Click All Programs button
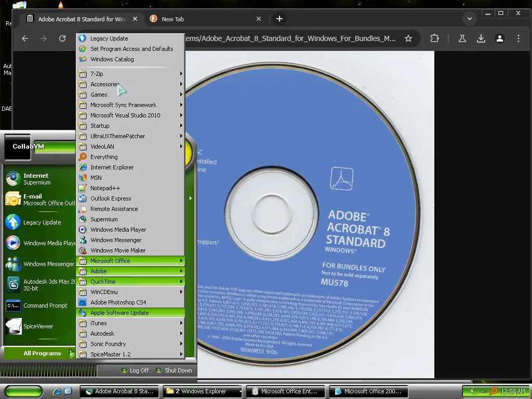The width and height of the screenshot is (532, 399). pos(39,353)
